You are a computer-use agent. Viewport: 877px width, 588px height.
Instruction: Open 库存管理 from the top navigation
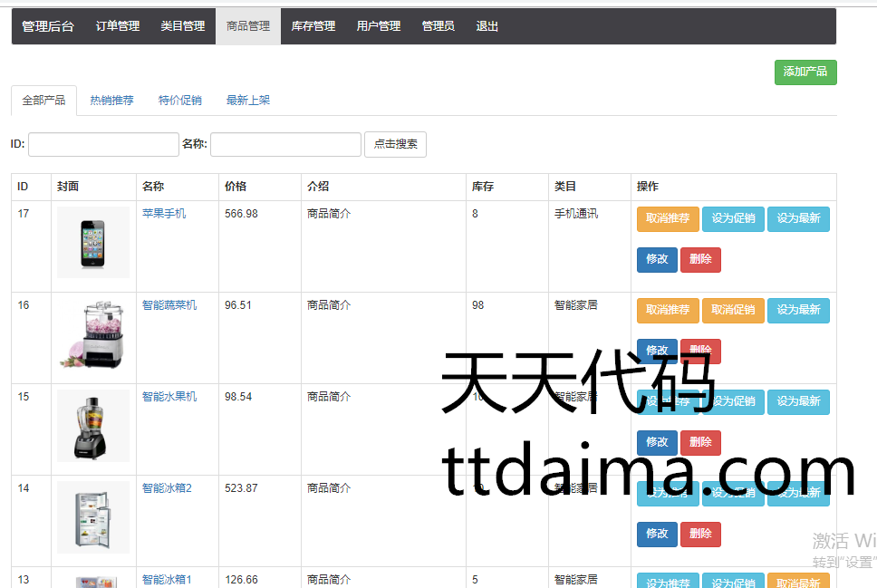[x=313, y=26]
